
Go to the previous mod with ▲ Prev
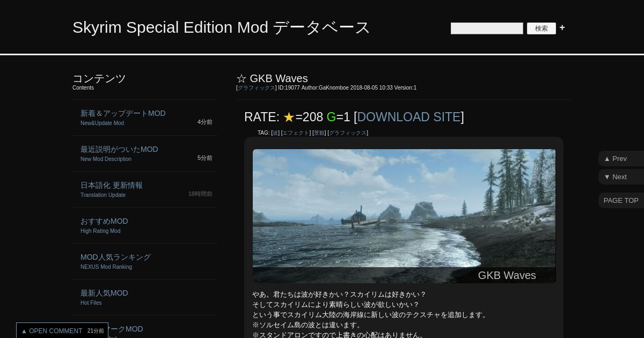(621, 159)
